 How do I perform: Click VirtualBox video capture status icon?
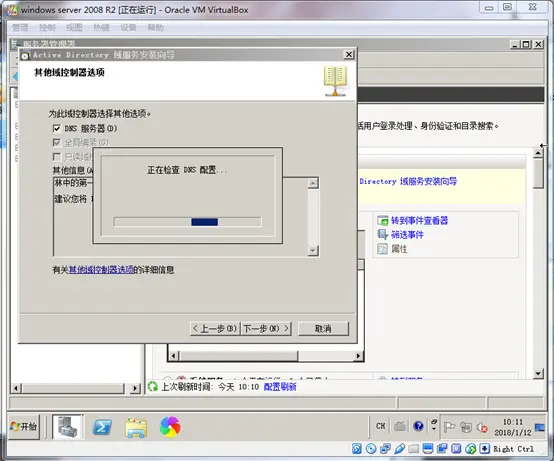(x=442, y=449)
